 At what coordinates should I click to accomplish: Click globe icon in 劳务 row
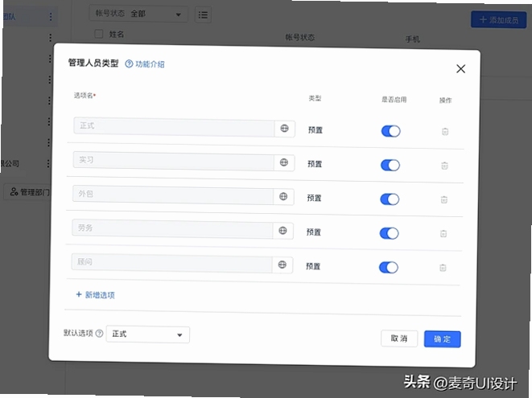(x=282, y=231)
